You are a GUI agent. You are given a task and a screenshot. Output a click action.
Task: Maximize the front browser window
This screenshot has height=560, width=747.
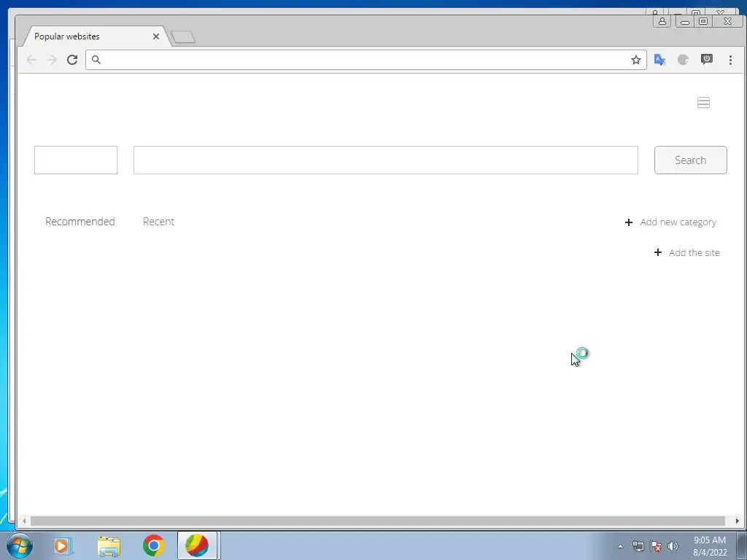click(703, 21)
